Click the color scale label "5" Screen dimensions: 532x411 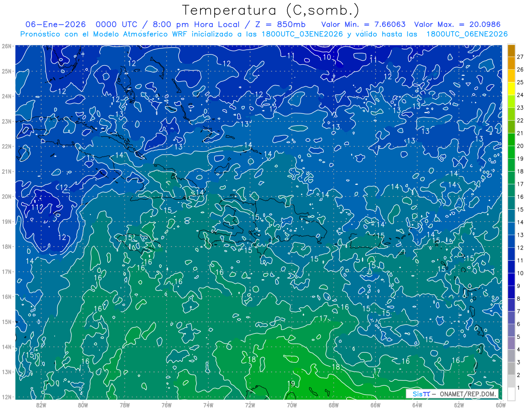click(x=519, y=337)
